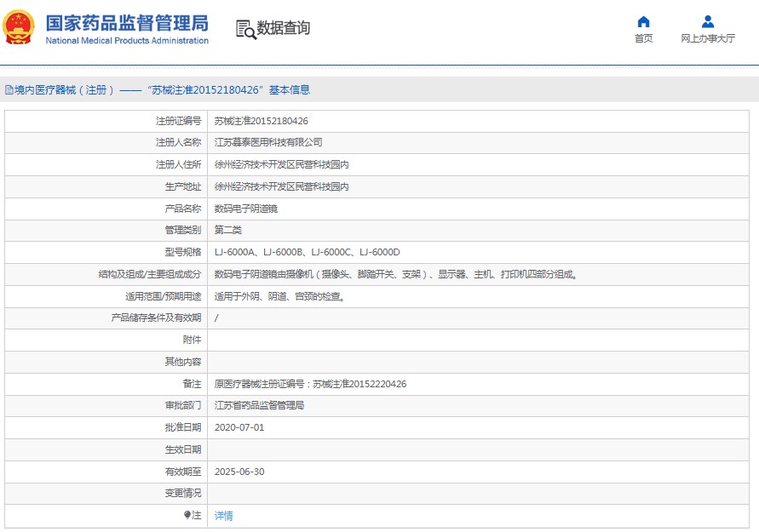Screen dimensions: 759x532
Task: Click National Medical Products Administration text
Action: (127, 41)
